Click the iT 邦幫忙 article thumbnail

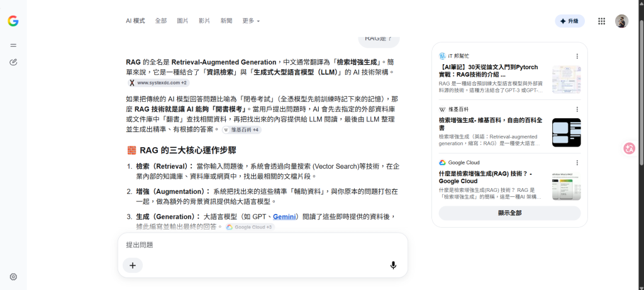[x=567, y=80]
